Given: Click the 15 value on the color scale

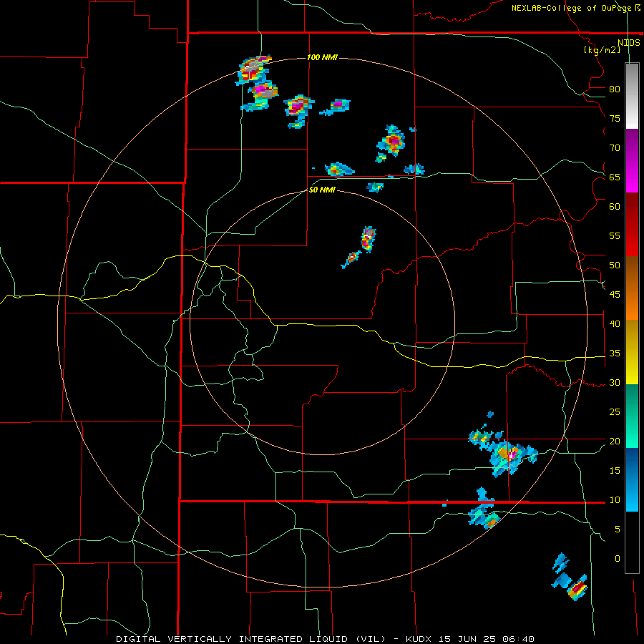Looking at the screenshot, I should pos(615,471).
